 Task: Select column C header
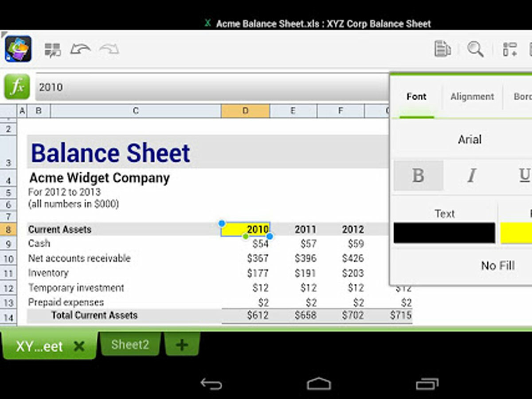coord(136,111)
